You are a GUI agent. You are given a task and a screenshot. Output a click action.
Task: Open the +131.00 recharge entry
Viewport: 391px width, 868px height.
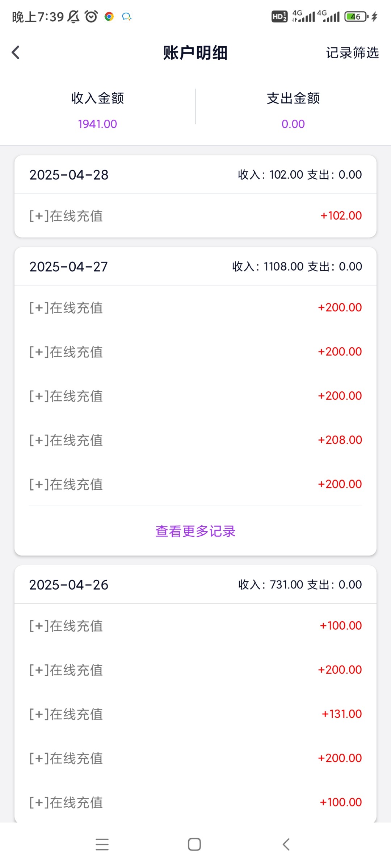click(x=195, y=714)
